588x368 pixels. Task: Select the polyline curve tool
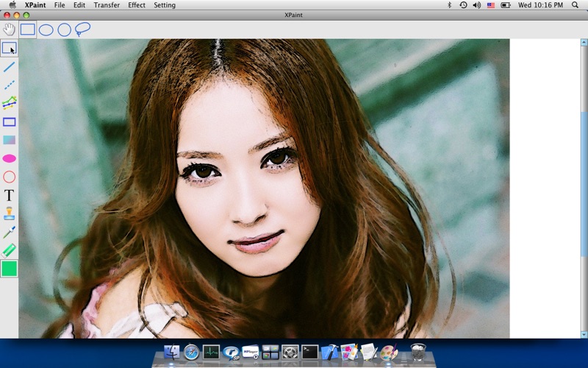(9, 103)
